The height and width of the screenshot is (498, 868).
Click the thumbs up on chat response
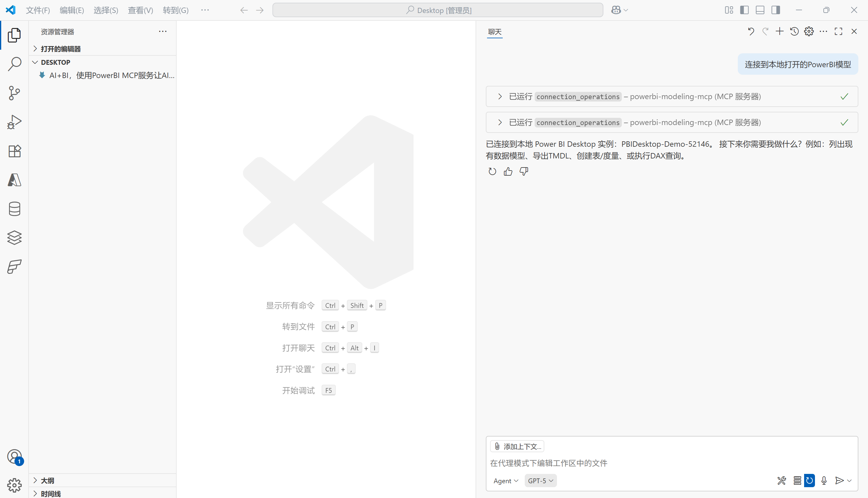point(508,171)
